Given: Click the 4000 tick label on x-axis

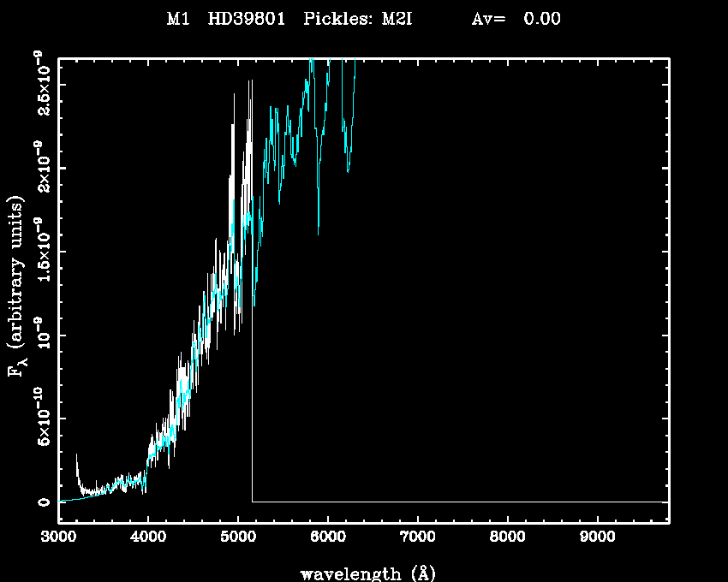Looking at the screenshot, I should pos(148,537).
